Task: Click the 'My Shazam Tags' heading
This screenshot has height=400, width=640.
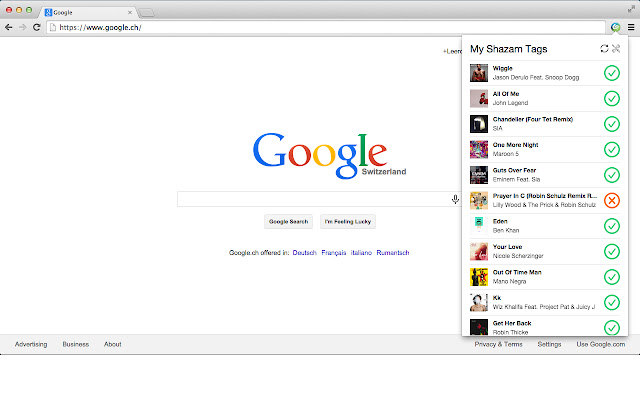Action: tap(509, 49)
